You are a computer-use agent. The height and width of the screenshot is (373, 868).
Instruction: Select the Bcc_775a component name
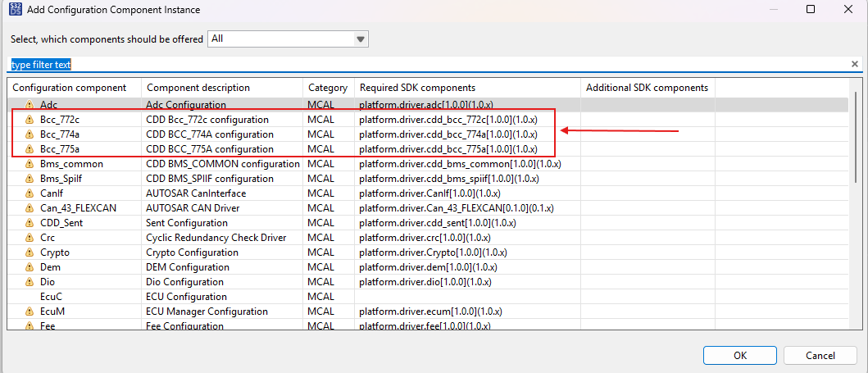tap(61, 149)
